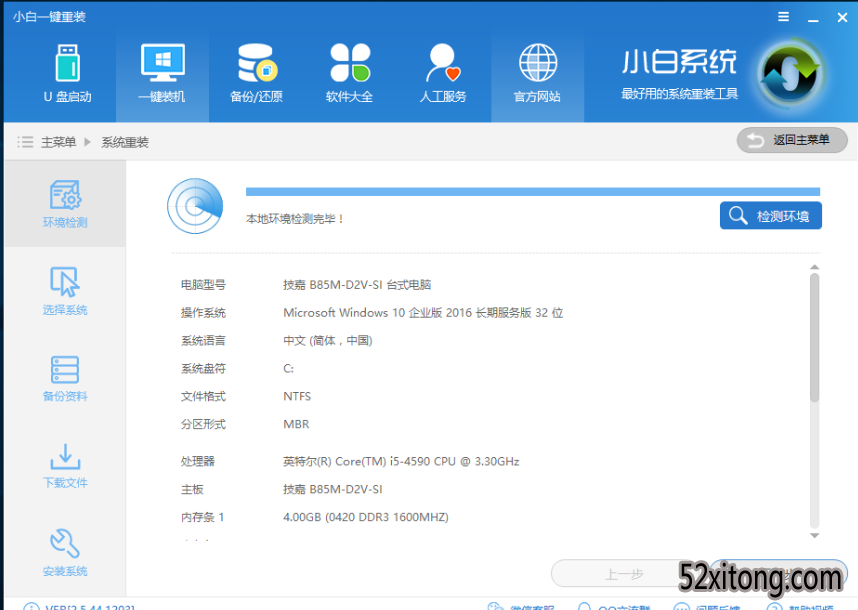Viewport: 858px width, 610px height.
Task: Click the 系统重装 breadcrumb
Action: [x=125, y=142]
